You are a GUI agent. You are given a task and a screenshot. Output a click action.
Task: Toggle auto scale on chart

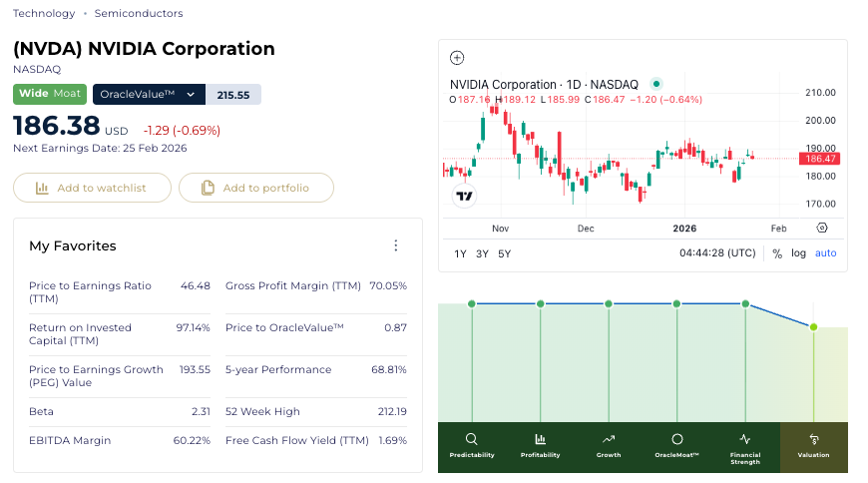point(825,253)
